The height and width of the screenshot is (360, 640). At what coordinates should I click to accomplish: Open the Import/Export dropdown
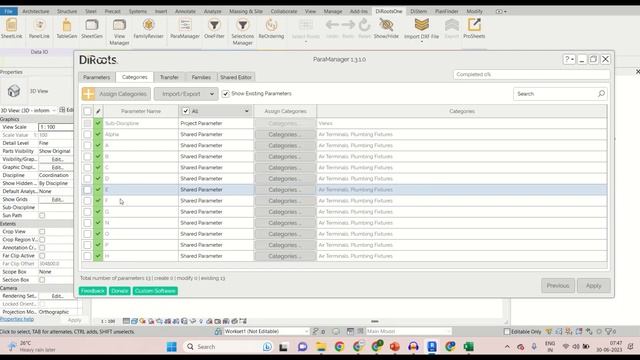pos(186,94)
